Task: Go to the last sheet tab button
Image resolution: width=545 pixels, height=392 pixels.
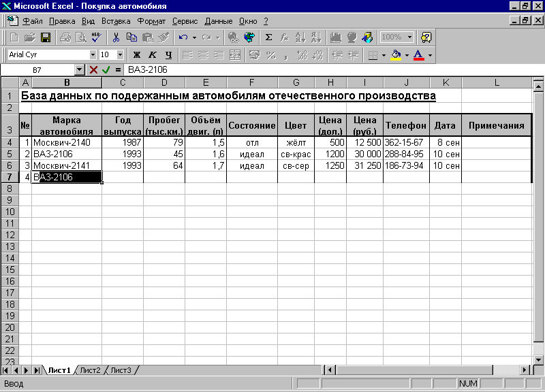Action: (37, 370)
